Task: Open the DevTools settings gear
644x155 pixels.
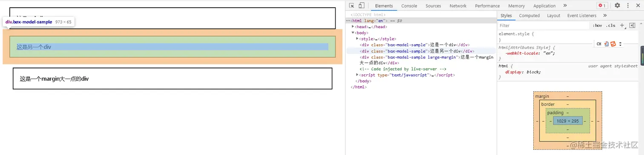Action: tap(617, 6)
